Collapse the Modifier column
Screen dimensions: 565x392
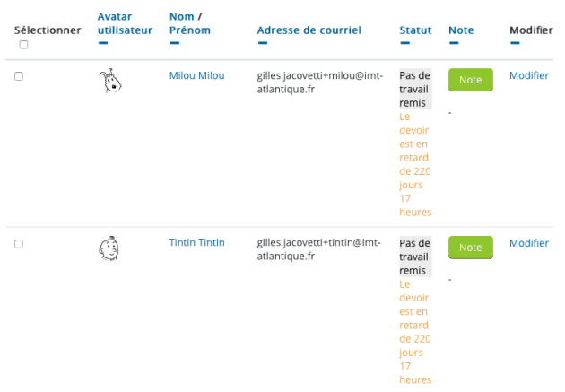516,43
